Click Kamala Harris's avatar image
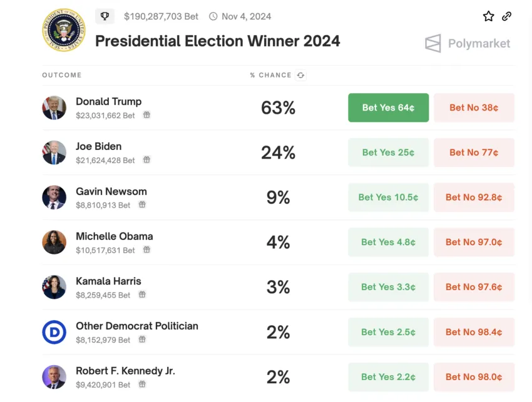The image size is (532, 402). click(x=54, y=287)
